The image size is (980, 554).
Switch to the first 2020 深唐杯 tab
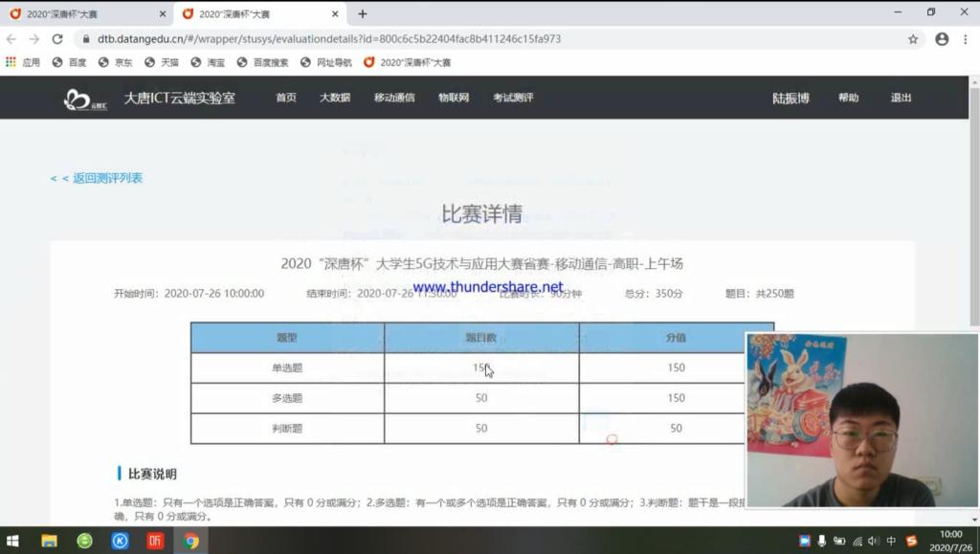pyautogui.click(x=77, y=14)
